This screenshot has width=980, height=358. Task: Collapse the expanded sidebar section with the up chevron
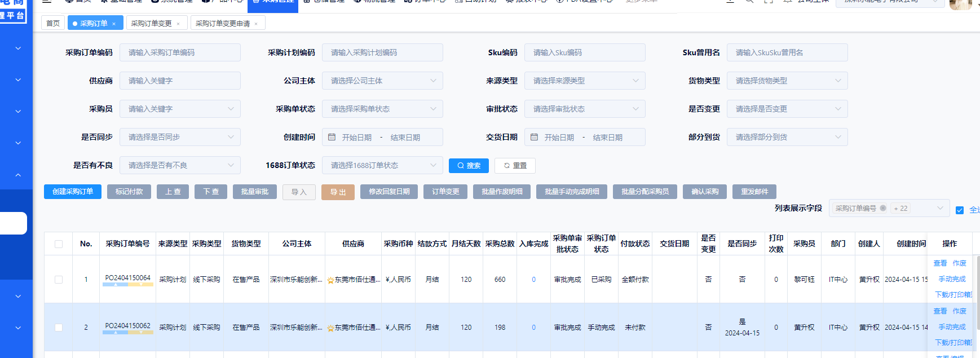coord(18,175)
